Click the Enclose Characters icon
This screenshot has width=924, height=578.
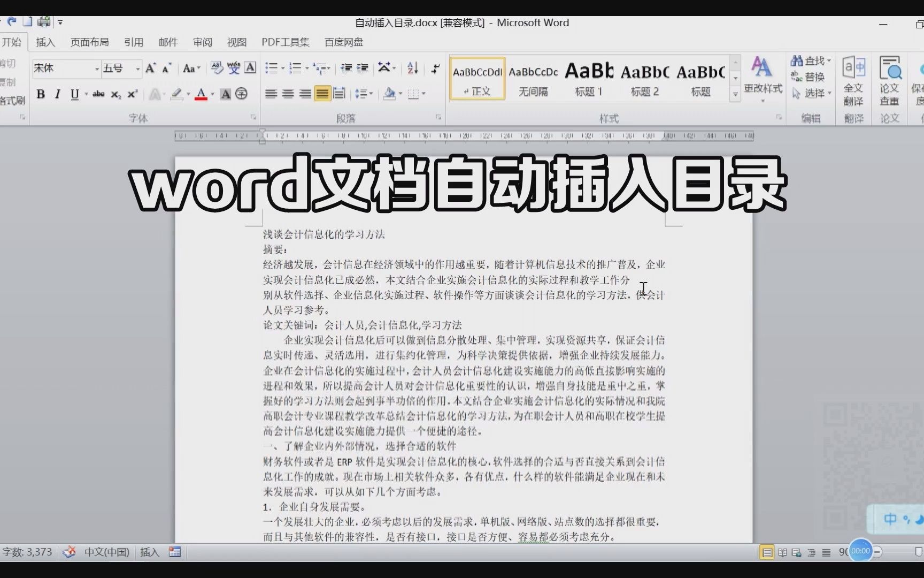coord(242,94)
